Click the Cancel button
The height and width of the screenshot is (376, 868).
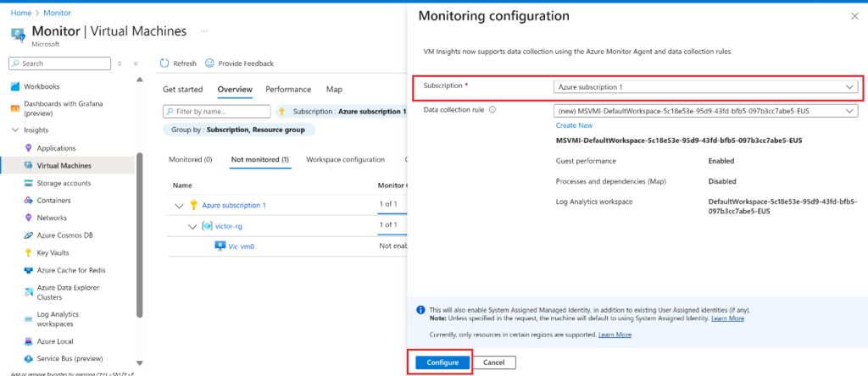point(494,362)
